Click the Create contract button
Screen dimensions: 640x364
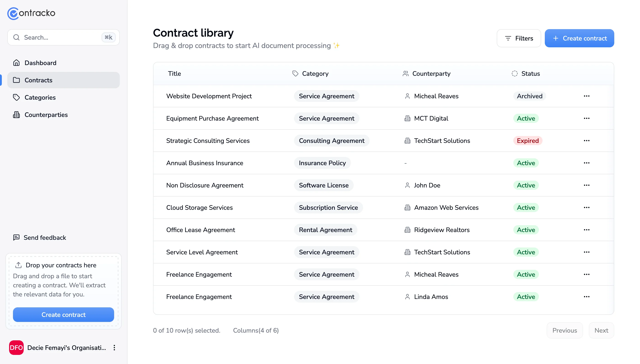pyautogui.click(x=579, y=38)
